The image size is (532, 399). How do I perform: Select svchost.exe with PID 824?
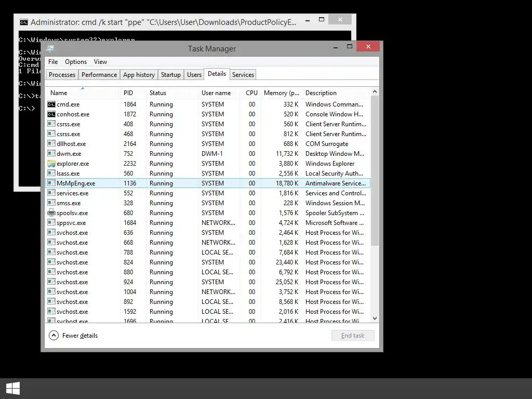(208, 262)
